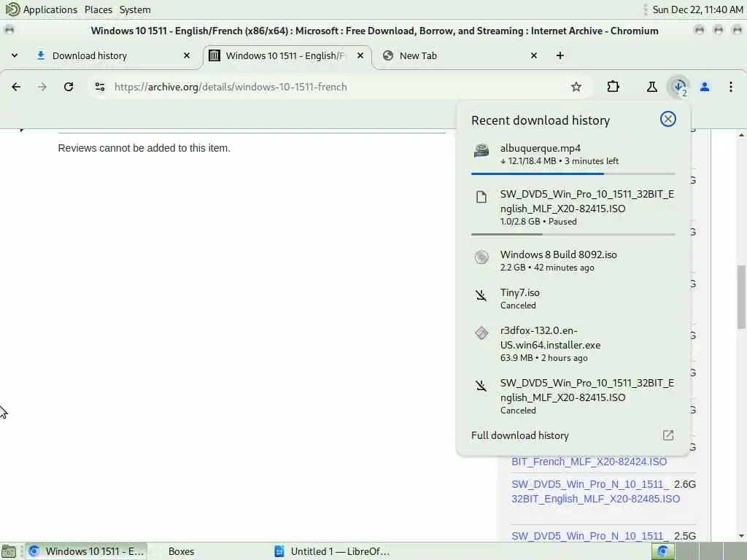Close the Windows 10 1511 tab
Viewport: 747px width, 560px height.
pos(360,55)
